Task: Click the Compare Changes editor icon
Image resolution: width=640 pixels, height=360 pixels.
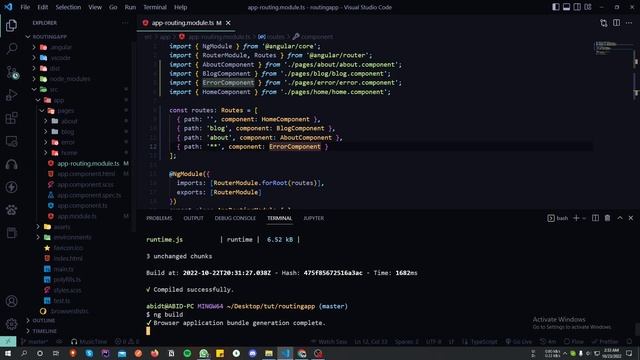Action: 604,23
